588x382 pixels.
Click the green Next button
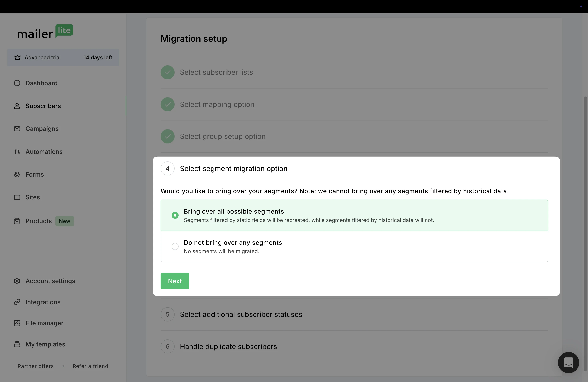pos(175,281)
